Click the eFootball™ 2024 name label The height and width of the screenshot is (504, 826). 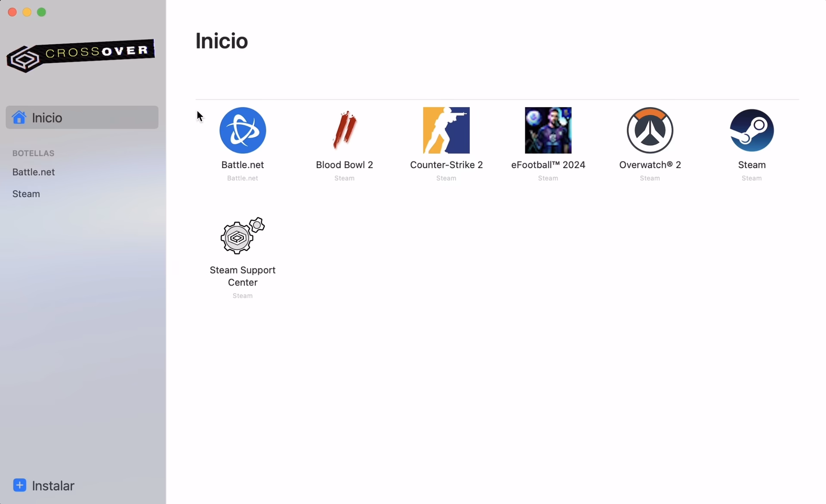[x=548, y=165]
